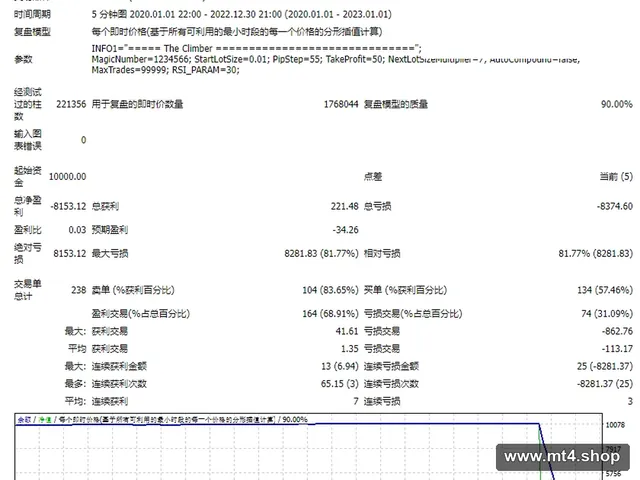Click the 输入图表错误 value 0
Viewport: 640px width, 480px height.
[x=83, y=140]
